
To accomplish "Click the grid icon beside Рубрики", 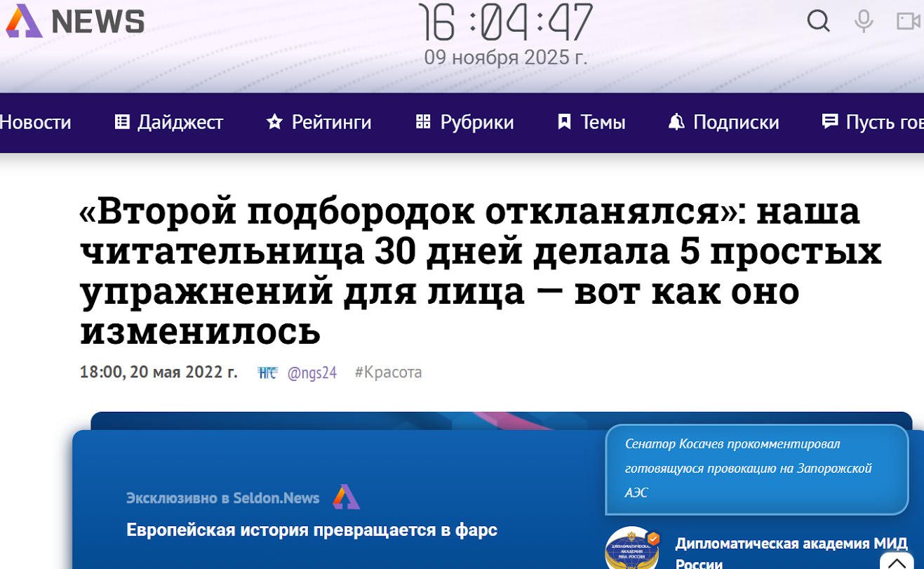I will 423,122.
